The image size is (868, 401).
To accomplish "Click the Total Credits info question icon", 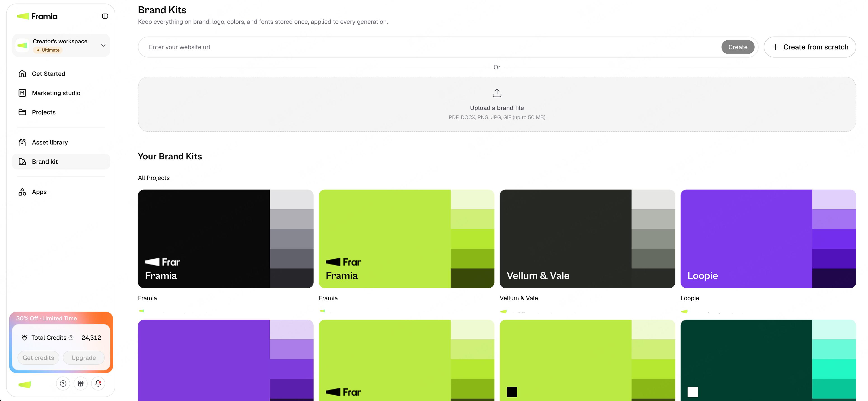I will (x=71, y=338).
